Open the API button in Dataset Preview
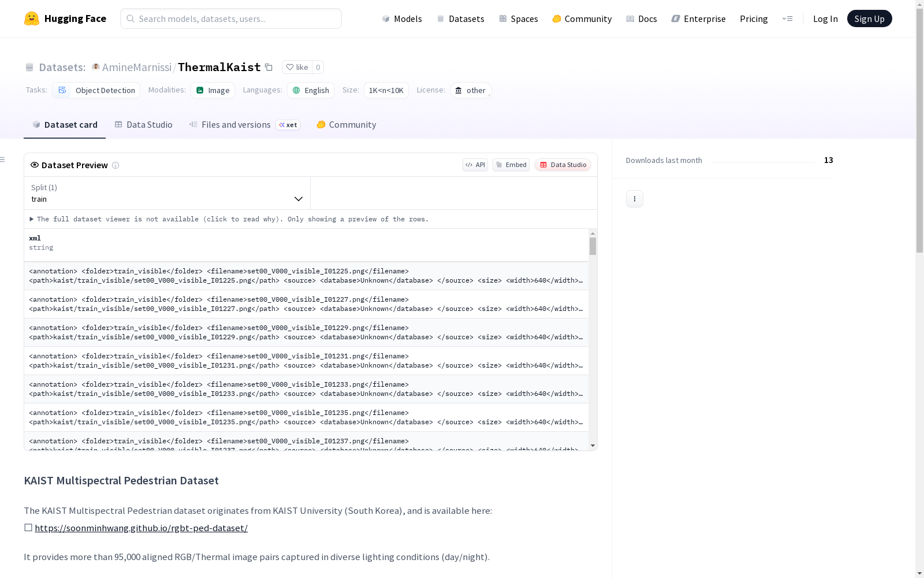Image resolution: width=924 pixels, height=578 pixels. tap(475, 165)
